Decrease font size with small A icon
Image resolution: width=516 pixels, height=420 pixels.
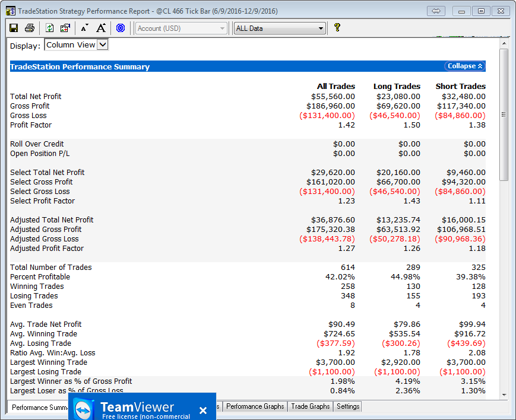[84, 28]
